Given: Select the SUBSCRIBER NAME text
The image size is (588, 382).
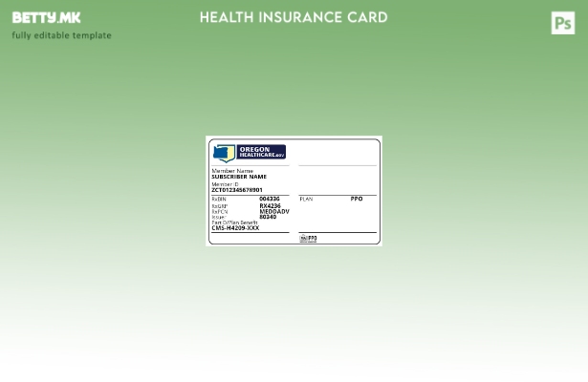Looking at the screenshot, I should tap(238, 177).
